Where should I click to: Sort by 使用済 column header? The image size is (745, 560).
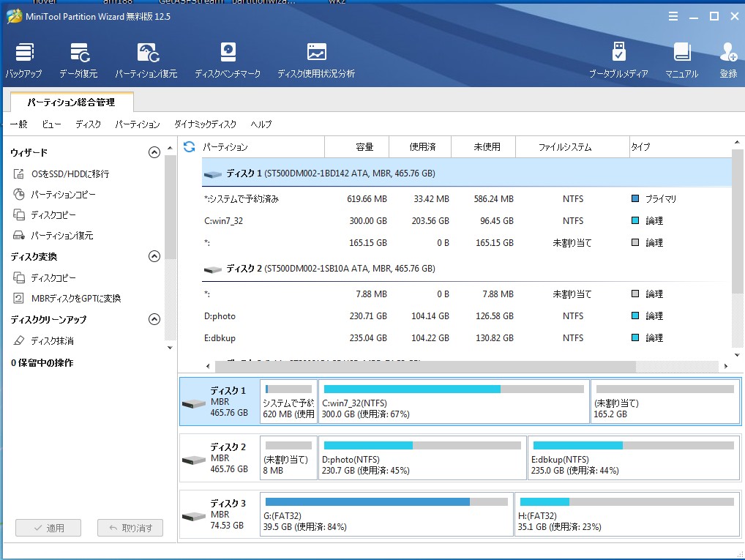pos(420,147)
